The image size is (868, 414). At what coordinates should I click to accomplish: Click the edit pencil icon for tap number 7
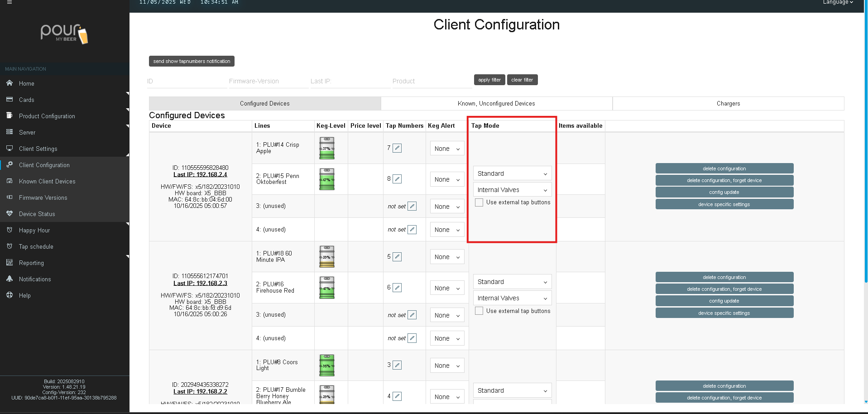click(x=397, y=148)
